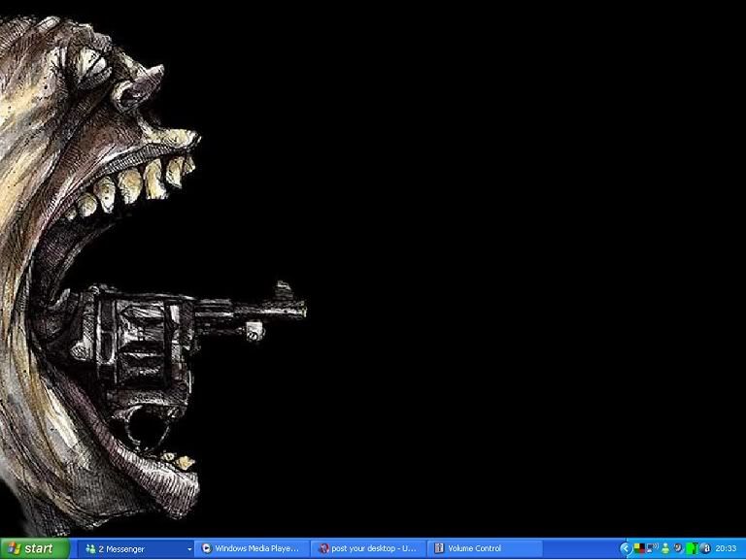Open the round 'a' antivirus tray icon

705,548
